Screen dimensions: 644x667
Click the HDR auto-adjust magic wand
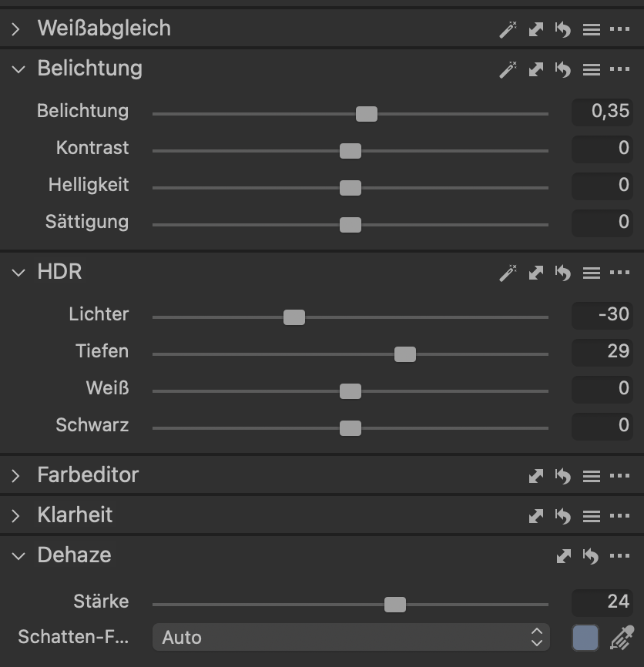pyautogui.click(x=508, y=273)
